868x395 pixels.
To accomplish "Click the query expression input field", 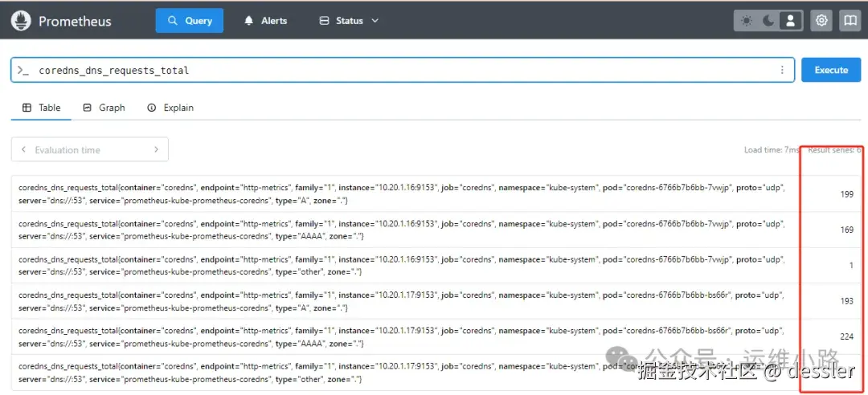I will point(403,71).
